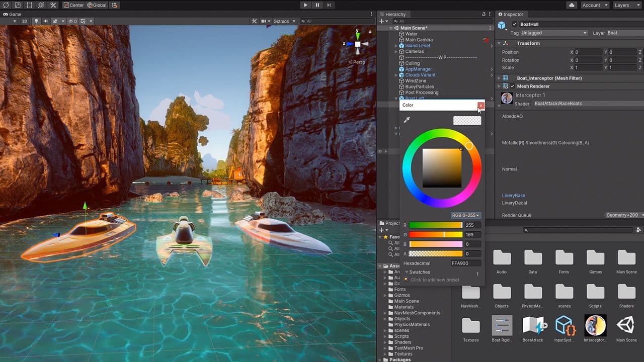Viewport: 644px width, 362px height.
Task: Pick color with eyedropper tool
Action: point(407,120)
